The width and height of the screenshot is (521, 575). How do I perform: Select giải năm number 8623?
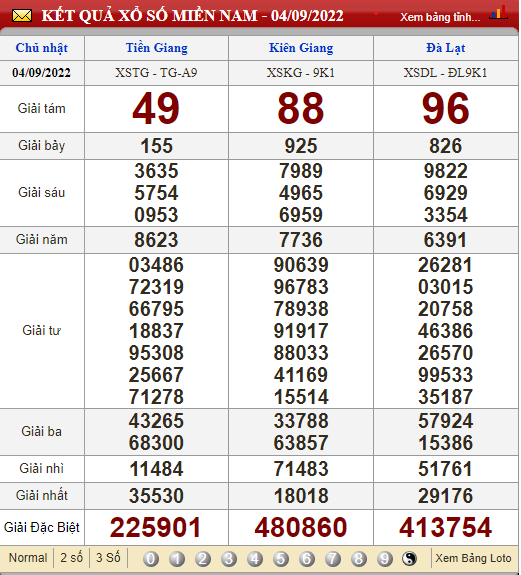(x=156, y=240)
